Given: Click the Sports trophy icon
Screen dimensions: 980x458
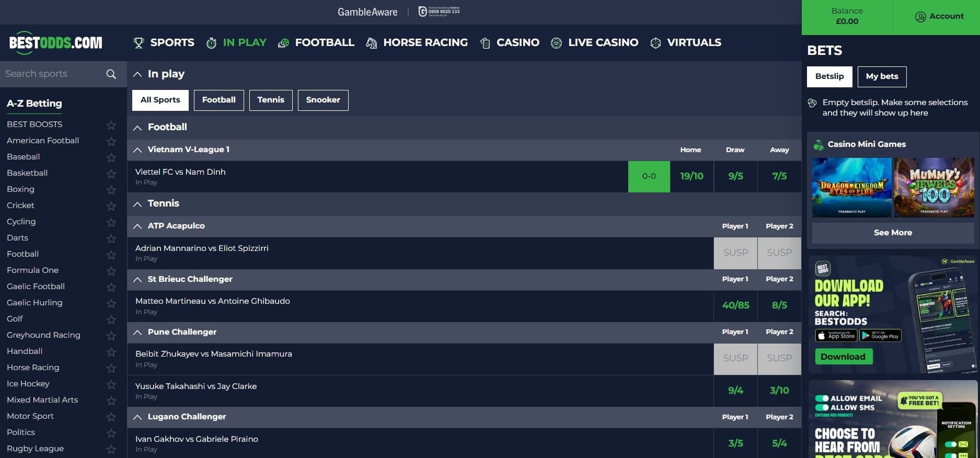Looking at the screenshot, I should [x=139, y=43].
